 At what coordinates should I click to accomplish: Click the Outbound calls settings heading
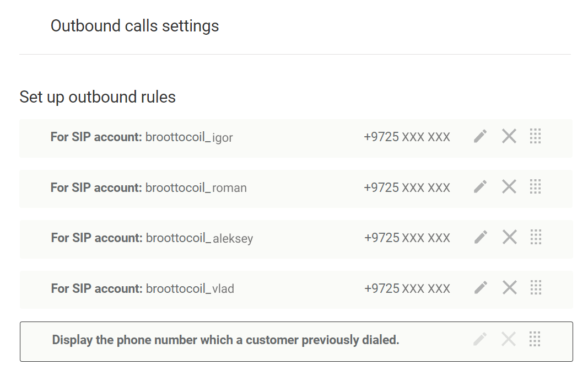click(134, 26)
